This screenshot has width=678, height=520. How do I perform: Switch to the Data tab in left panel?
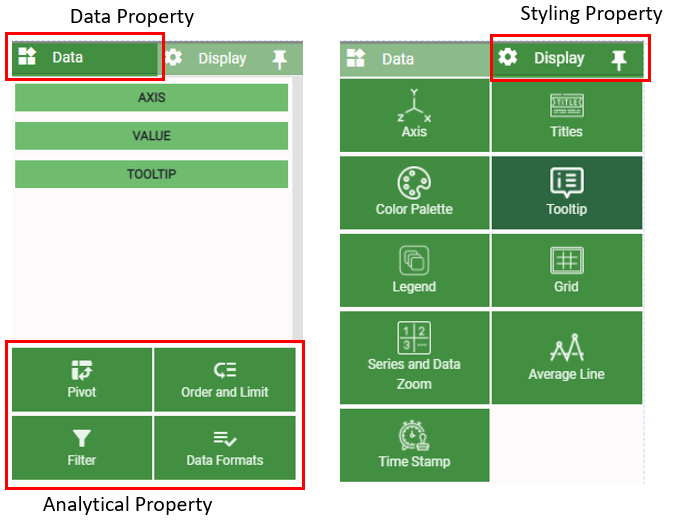point(84,58)
